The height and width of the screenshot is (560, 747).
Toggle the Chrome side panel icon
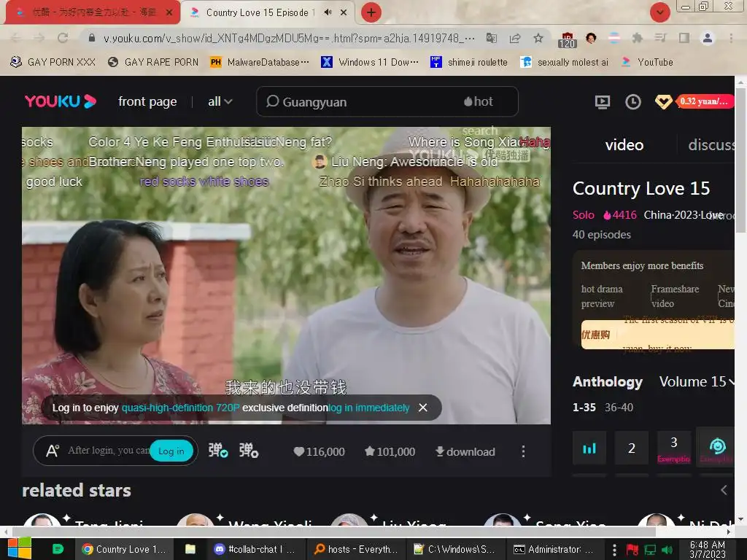tap(684, 38)
